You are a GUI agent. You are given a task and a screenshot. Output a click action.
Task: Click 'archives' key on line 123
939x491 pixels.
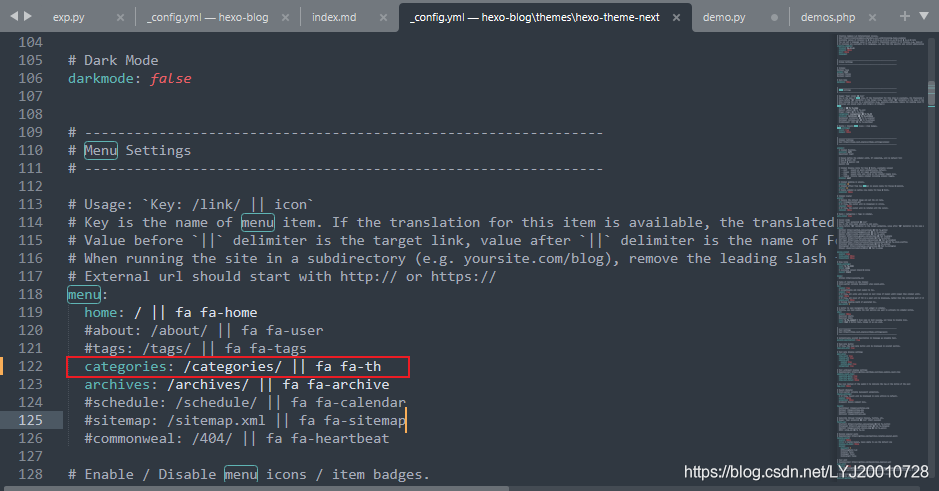click(x=117, y=384)
